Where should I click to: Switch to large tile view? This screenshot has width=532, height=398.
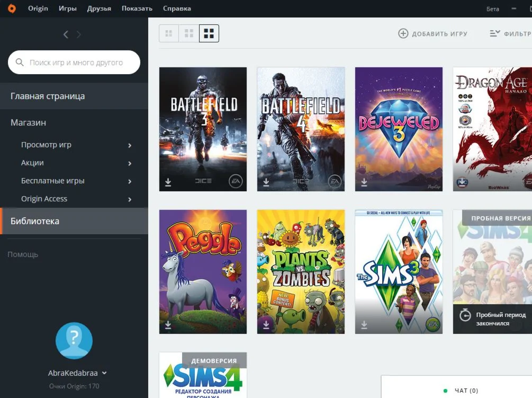tap(209, 33)
